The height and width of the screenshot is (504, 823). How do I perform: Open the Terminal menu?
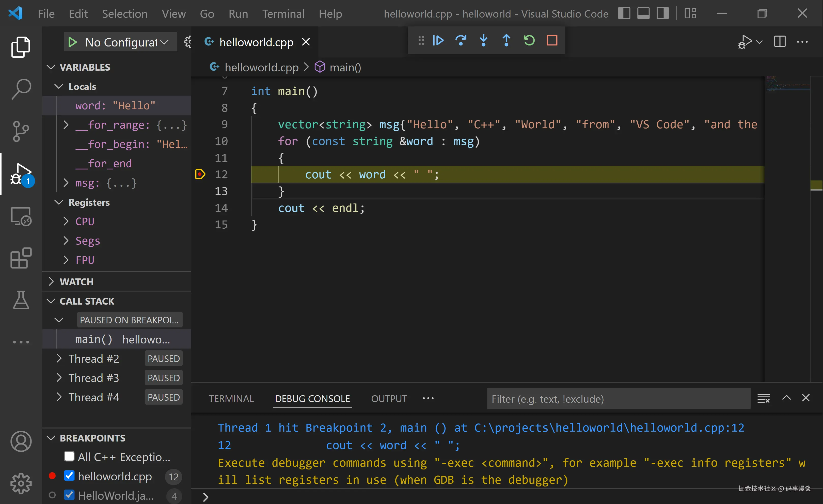pyautogui.click(x=283, y=14)
